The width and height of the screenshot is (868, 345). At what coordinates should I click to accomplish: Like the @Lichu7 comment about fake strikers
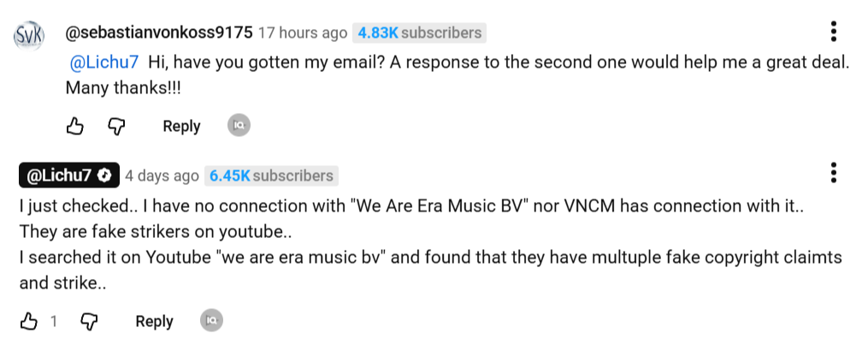[x=29, y=322]
